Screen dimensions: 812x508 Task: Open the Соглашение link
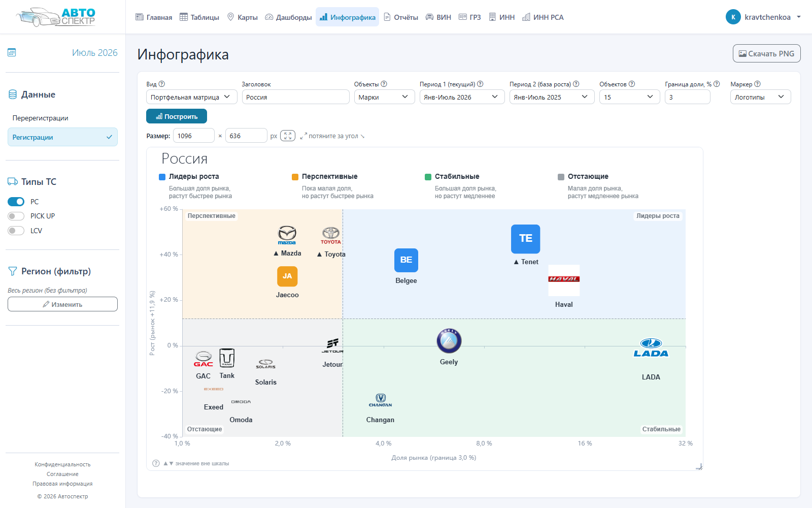tap(62, 474)
